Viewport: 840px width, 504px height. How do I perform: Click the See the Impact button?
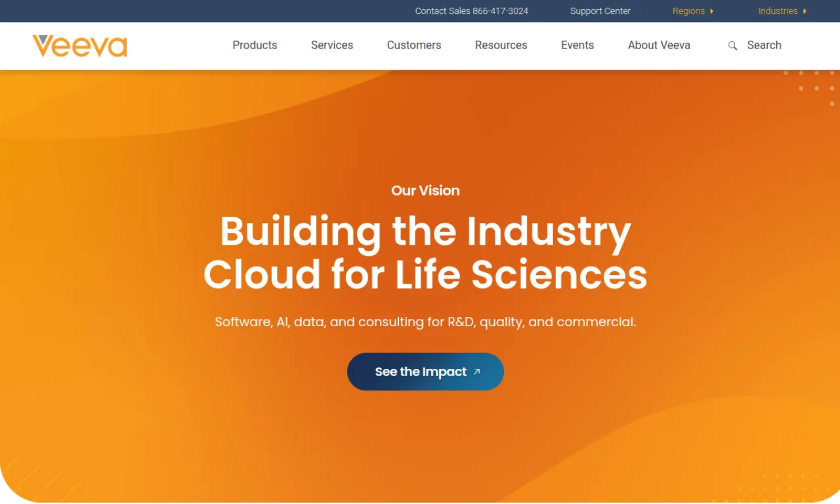click(425, 371)
